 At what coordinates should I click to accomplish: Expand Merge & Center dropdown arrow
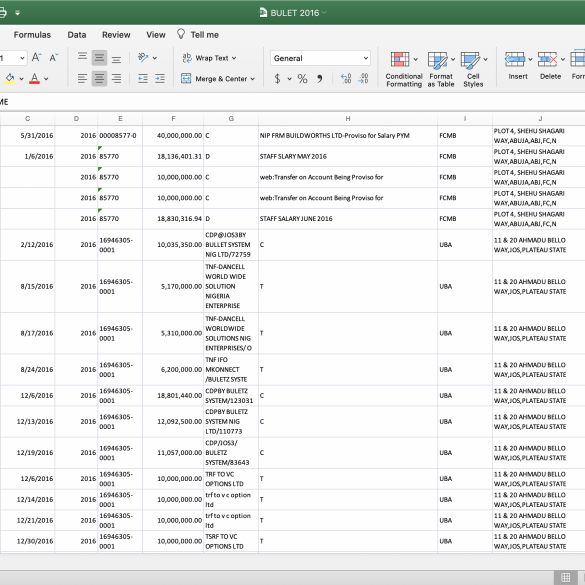(x=253, y=79)
